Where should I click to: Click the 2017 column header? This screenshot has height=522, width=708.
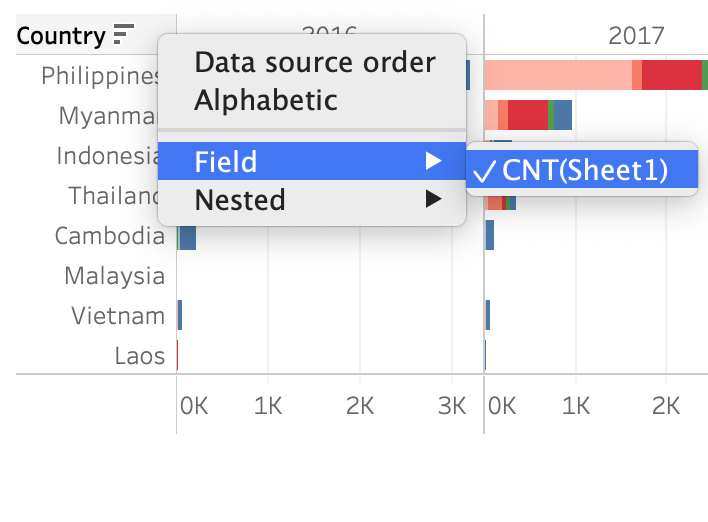coord(636,36)
